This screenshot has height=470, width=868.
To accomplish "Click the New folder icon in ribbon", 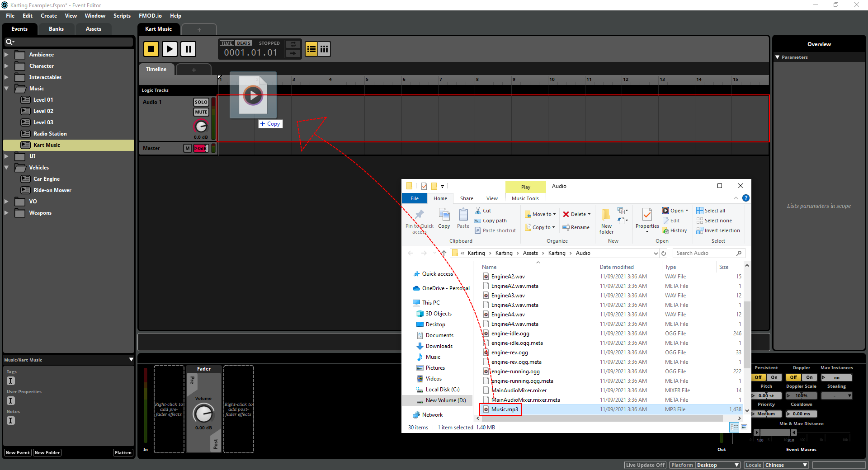I will click(606, 221).
